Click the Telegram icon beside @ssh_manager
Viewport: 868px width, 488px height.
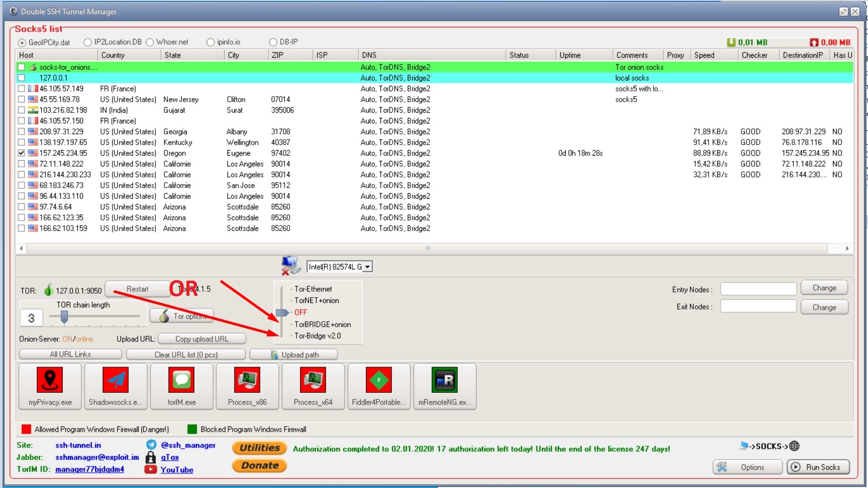click(151, 445)
